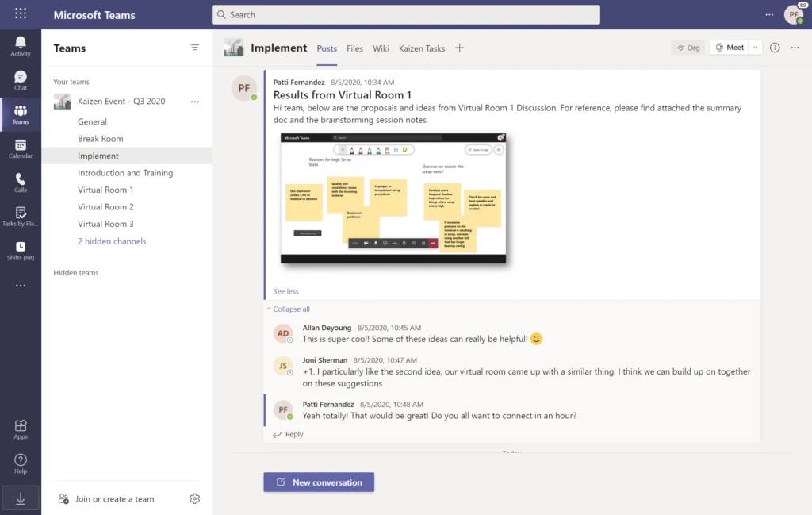Open the Activity bell in the sidebar
The height and width of the screenshot is (515, 812).
tap(20, 44)
